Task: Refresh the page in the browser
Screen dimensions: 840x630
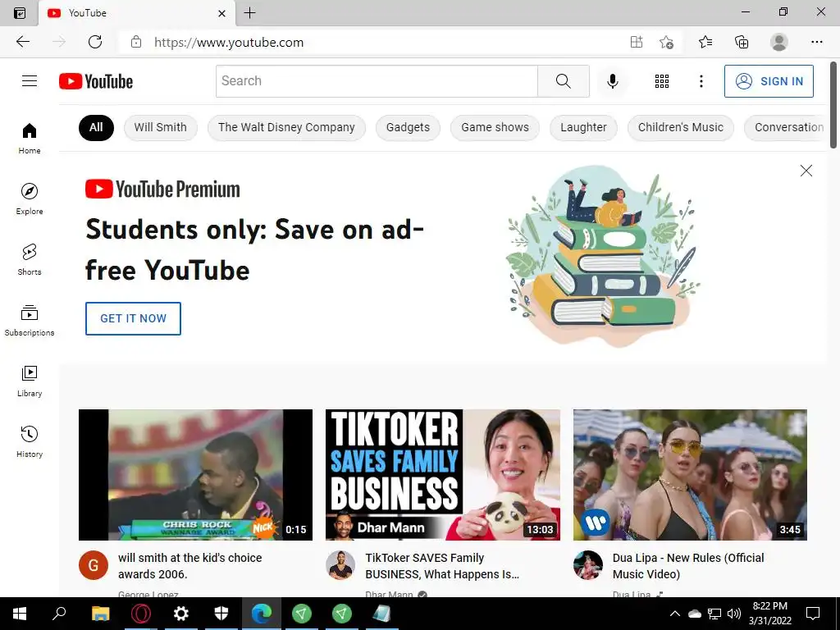Action: click(95, 42)
